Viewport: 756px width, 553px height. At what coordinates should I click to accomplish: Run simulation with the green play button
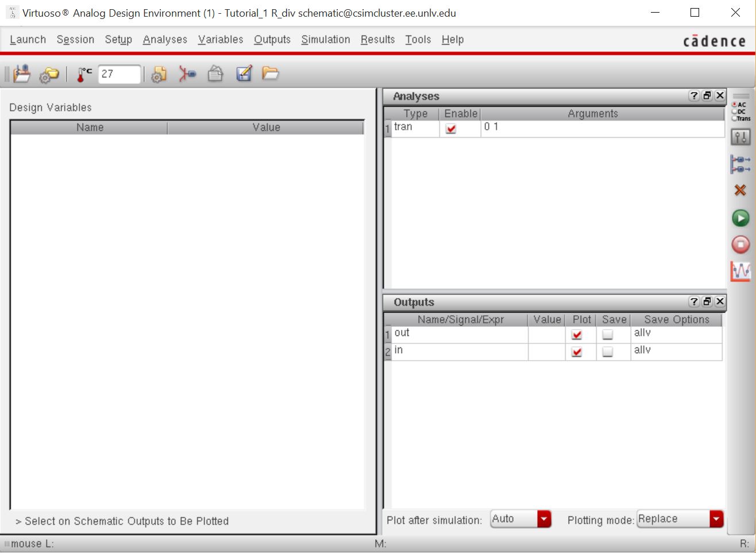(x=740, y=218)
